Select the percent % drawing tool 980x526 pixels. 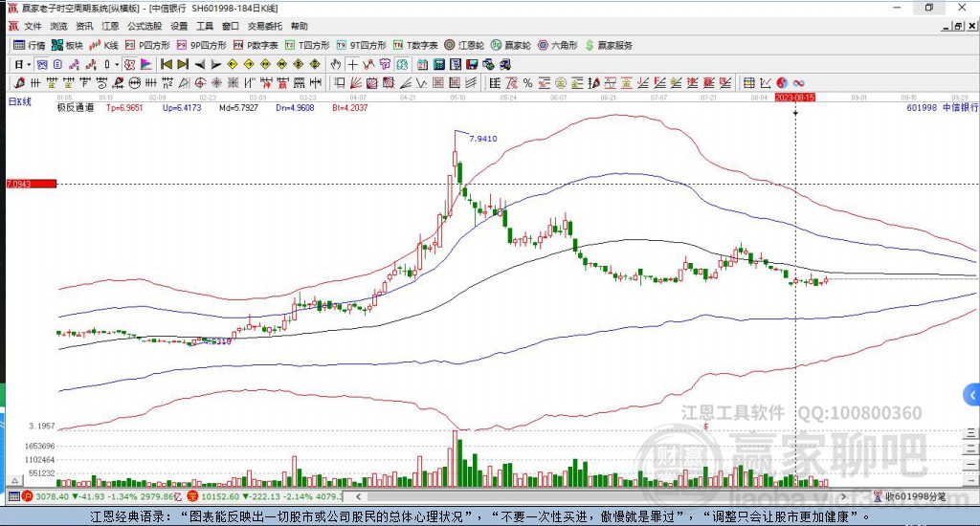click(528, 83)
